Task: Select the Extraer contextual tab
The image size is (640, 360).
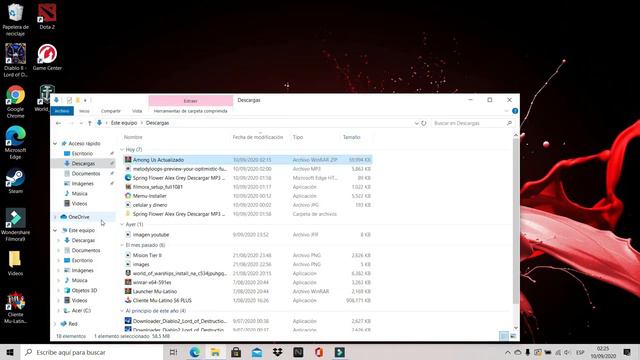Action: point(191,100)
